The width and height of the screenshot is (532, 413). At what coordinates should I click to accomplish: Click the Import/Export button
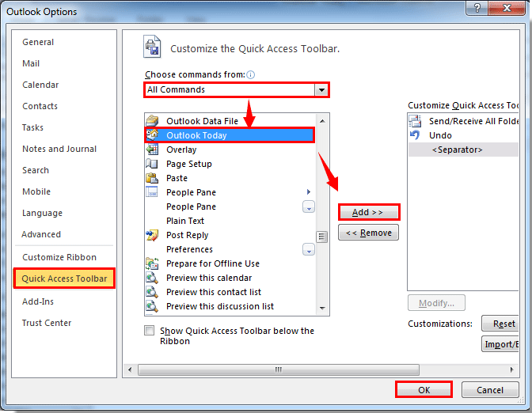click(x=500, y=344)
